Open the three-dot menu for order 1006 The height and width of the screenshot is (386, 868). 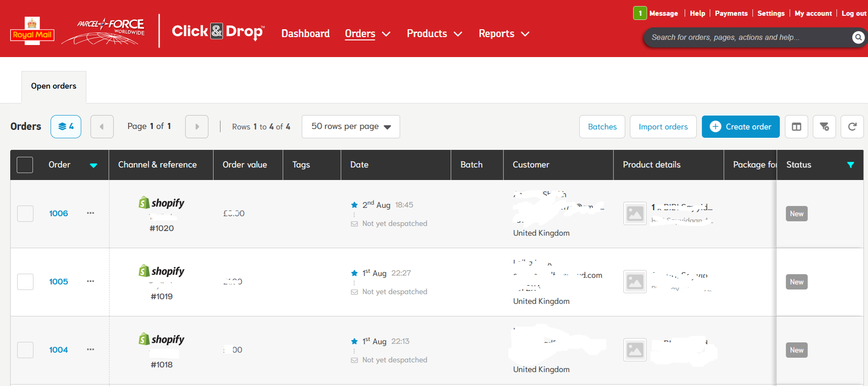[x=91, y=213]
